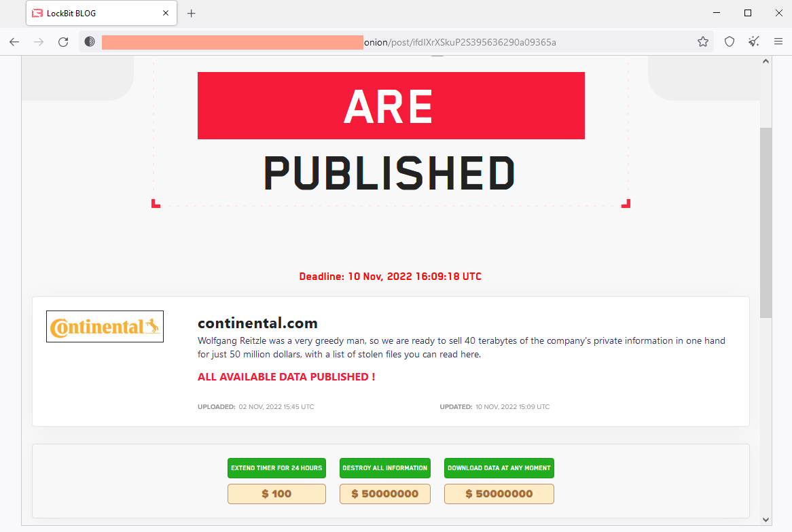Click Download Data At Any Moment button
Screen dimensions: 792x532
(499, 468)
